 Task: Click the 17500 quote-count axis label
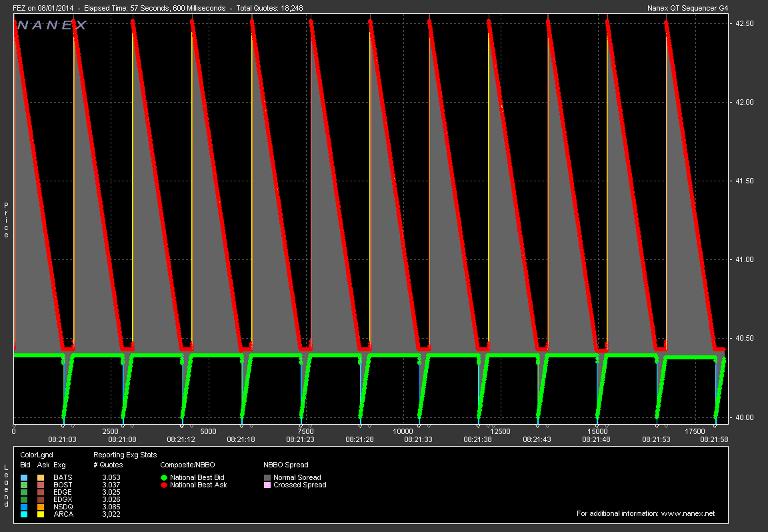[x=695, y=431]
